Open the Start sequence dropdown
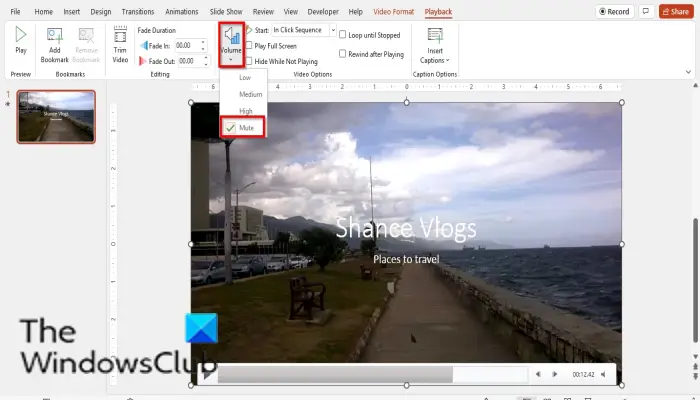The width and height of the screenshot is (700, 400). (x=333, y=30)
